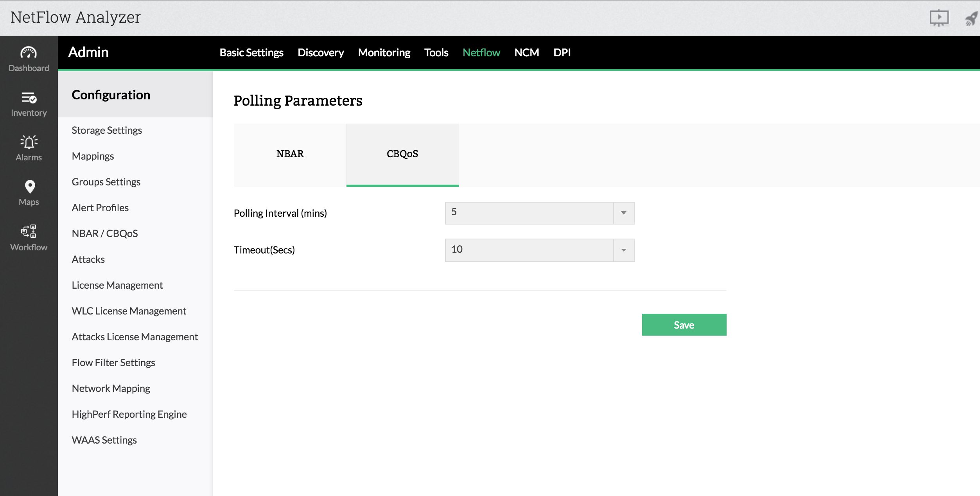
Task: Select the CBQoS tab
Action: 402,154
